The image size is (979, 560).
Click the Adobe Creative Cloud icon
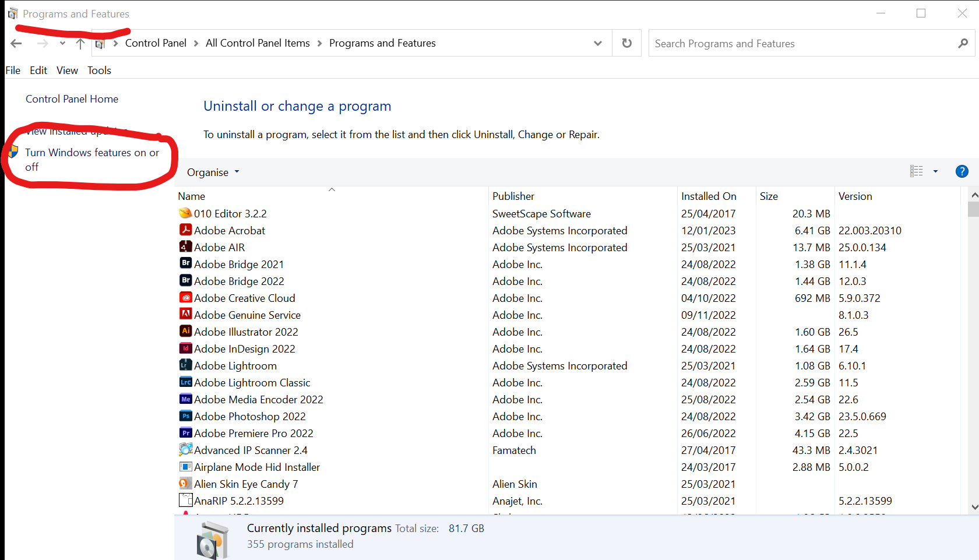click(x=185, y=298)
